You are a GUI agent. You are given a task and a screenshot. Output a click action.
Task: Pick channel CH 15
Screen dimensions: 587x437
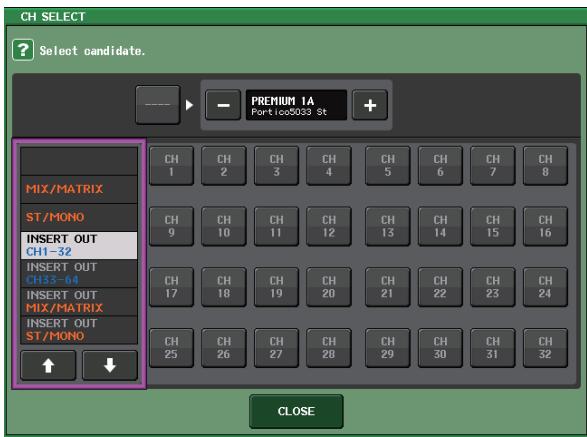(493, 226)
